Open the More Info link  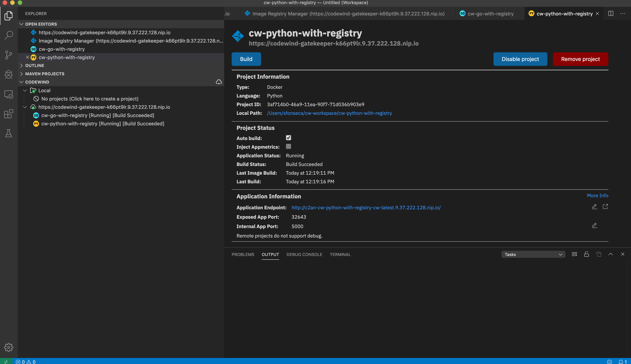point(597,195)
